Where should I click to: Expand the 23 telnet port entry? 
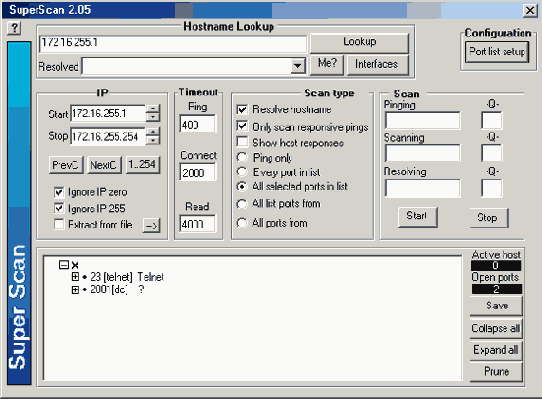[x=75, y=277]
